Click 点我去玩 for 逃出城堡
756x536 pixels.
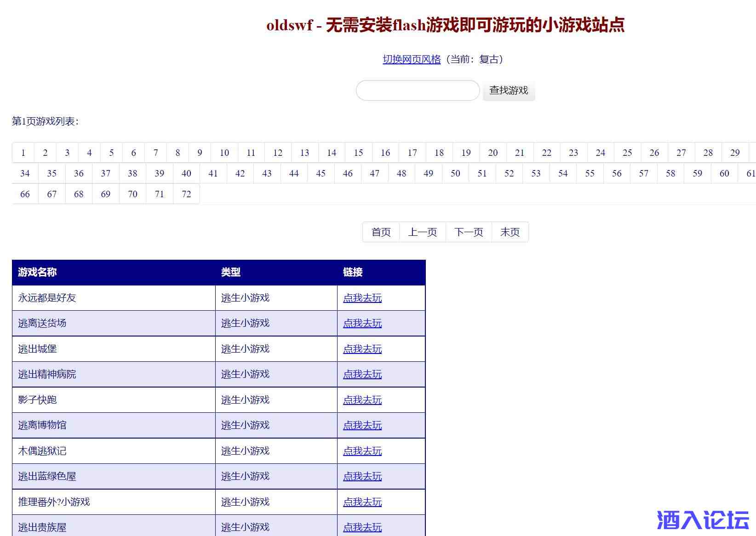click(362, 349)
